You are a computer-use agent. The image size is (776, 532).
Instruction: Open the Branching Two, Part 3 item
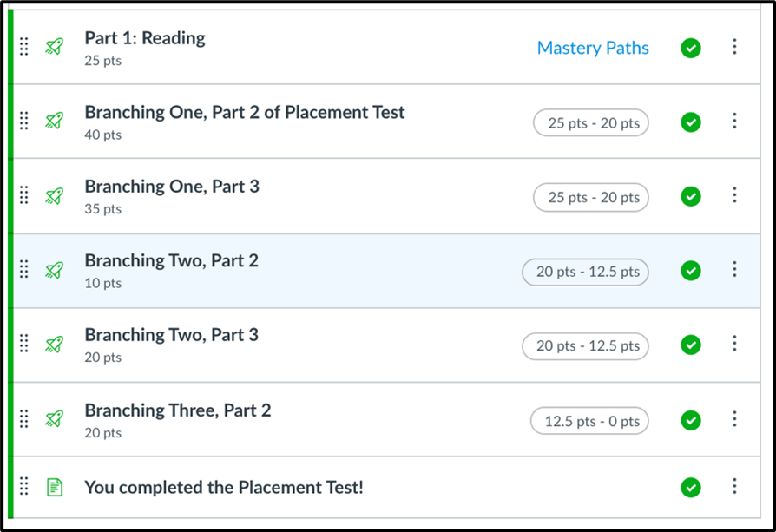point(171,335)
